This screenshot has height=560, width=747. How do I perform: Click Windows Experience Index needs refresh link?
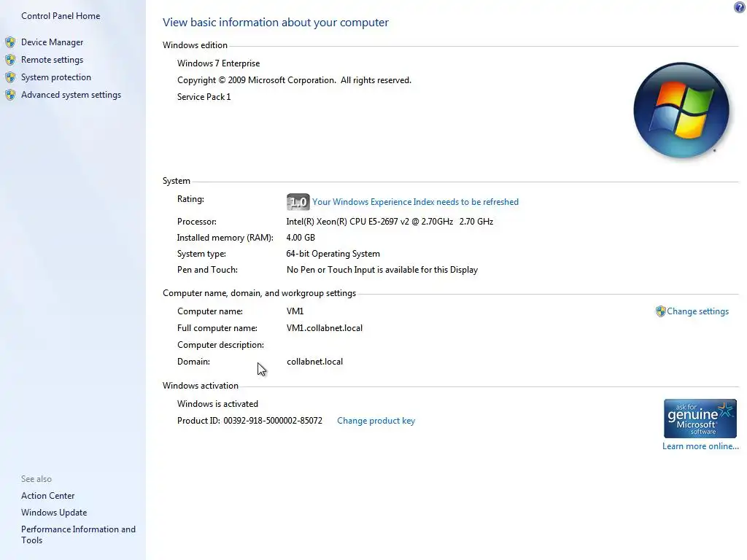coord(415,202)
